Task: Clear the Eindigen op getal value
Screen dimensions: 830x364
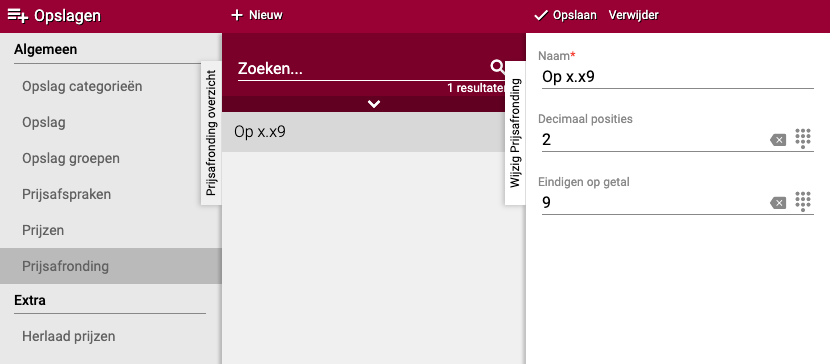Action: coord(778,203)
